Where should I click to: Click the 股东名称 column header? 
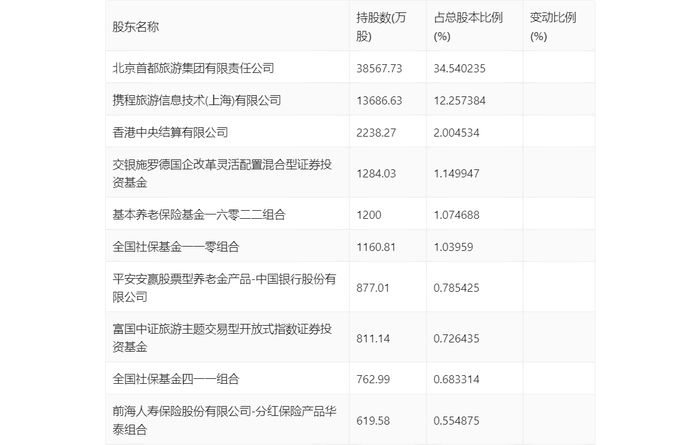tap(136, 27)
